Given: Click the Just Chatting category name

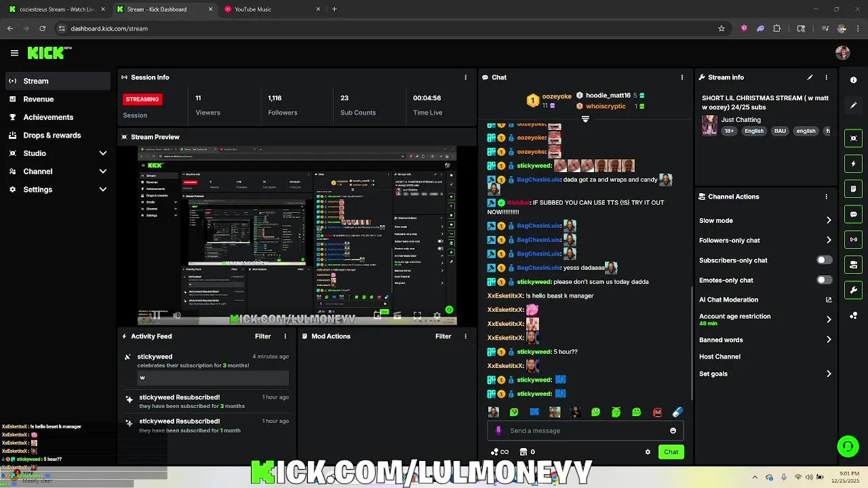Looking at the screenshot, I should pos(741,120).
